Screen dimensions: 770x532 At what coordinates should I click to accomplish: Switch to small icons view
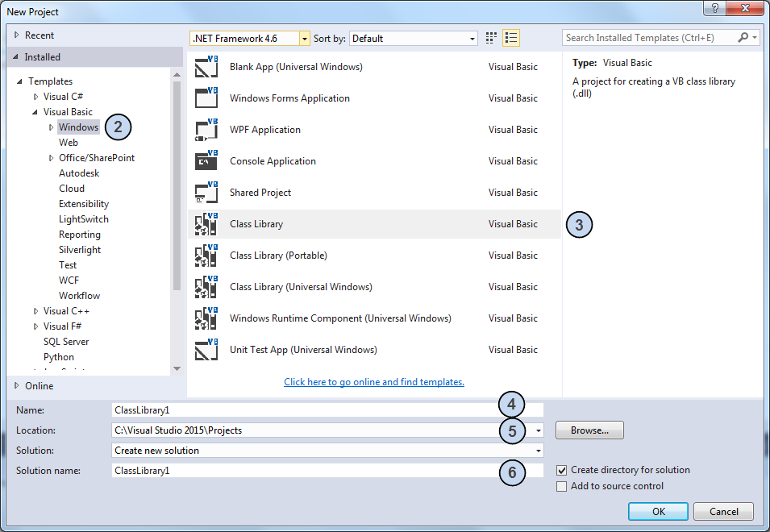click(x=491, y=38)
